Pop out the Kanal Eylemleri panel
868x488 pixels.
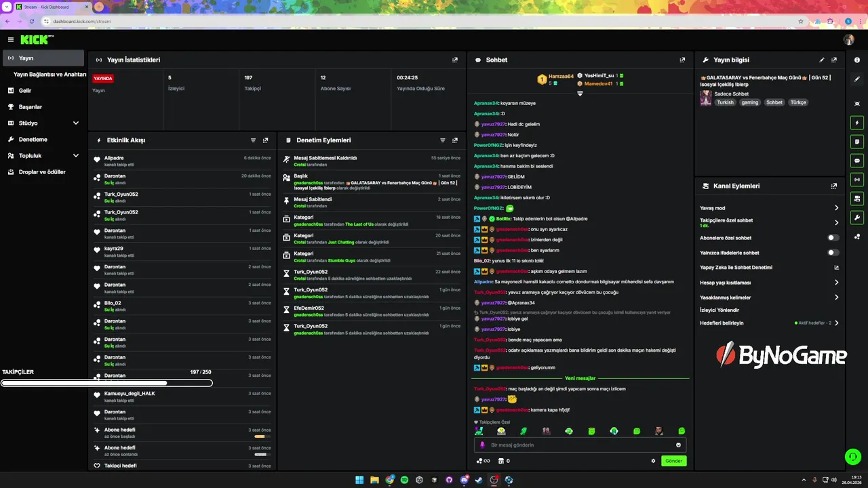tap(834, 186)
